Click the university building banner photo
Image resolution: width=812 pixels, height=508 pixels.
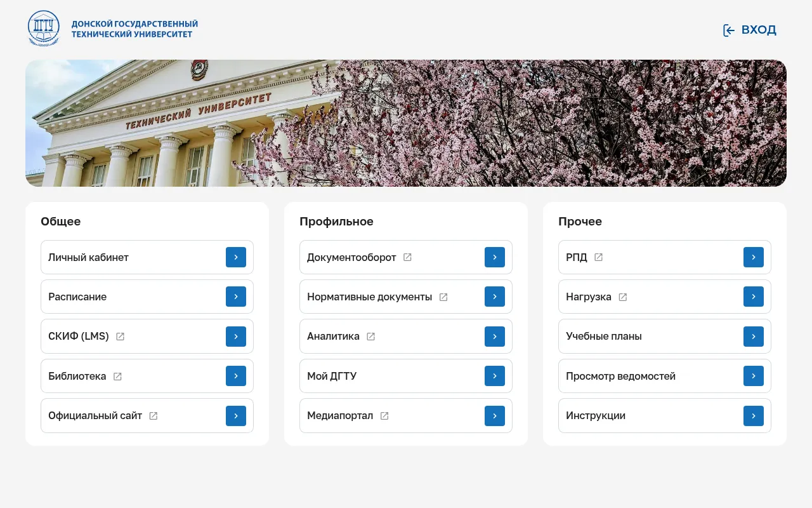click(406, 123)
